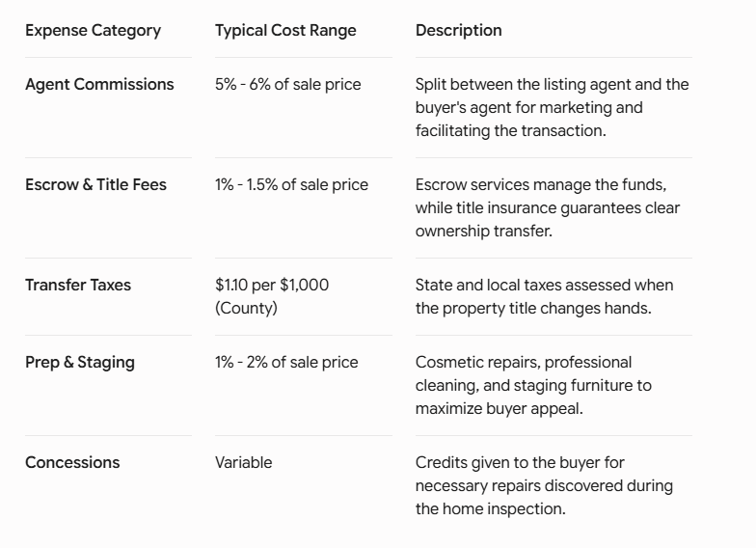This screenshot has width=756, height=548.
Task: Click the Description column header
Action: tap(459, 31)
